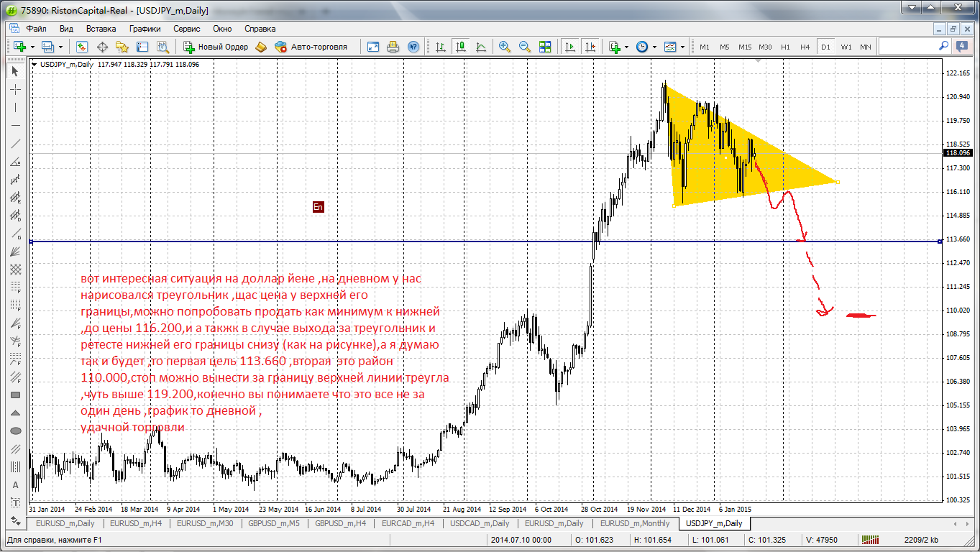Select the M5 timeframe
Image resolution: width=980 pixels, height=552 pixels.
point(725,47)
